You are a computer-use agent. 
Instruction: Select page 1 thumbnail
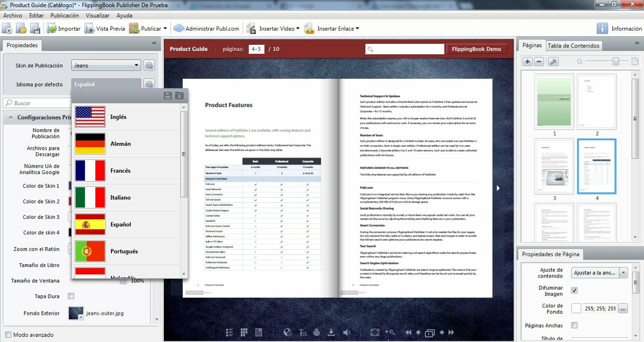pos(555,102)
